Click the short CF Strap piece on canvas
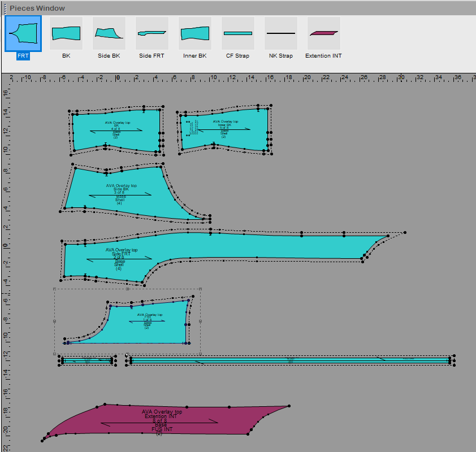Viewport: 476px width, 452px height. 87,360
